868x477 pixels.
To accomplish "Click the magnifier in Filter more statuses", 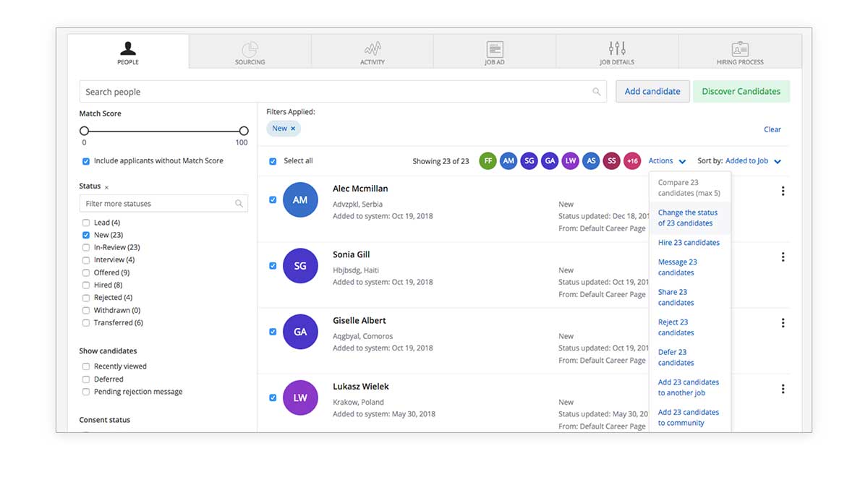I will (x=239, y=204).
